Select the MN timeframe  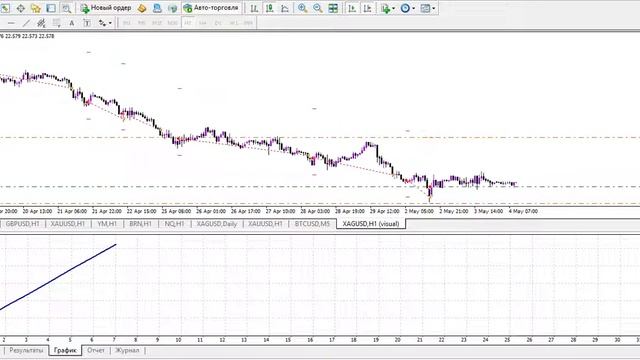(x=248, y=23)
